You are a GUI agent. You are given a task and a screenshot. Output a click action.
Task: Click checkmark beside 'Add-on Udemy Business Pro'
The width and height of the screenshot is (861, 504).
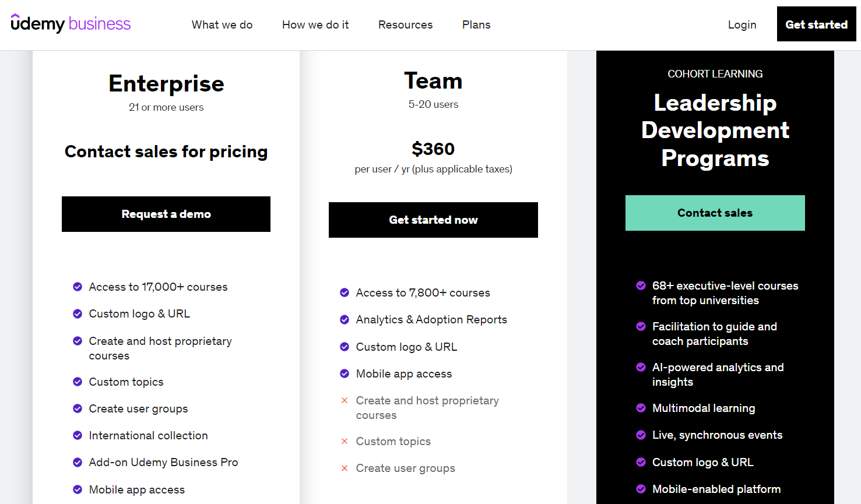78,462
